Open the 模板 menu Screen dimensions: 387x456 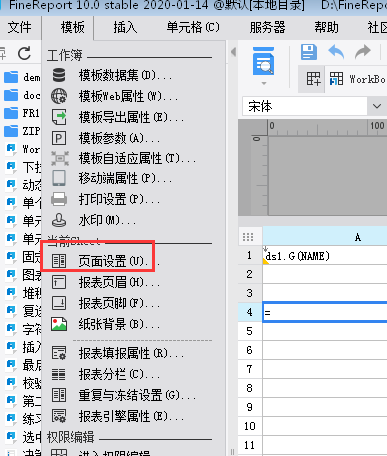click(x=73, y=27)
